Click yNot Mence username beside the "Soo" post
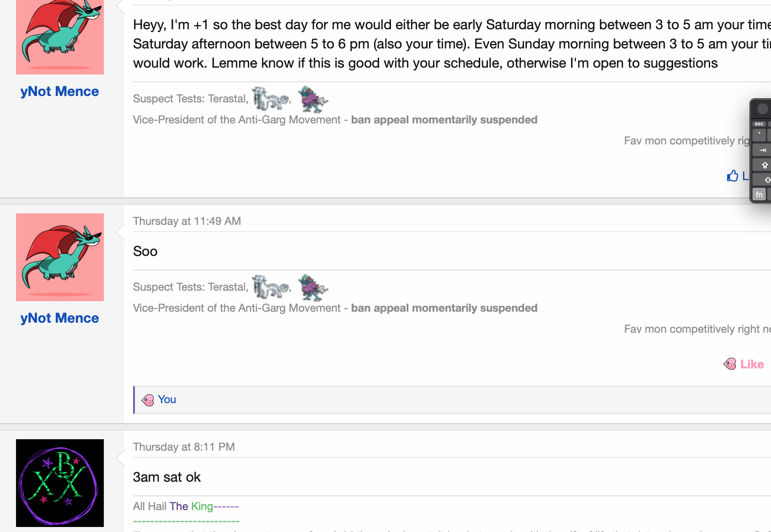Image resolution: width=771 pixels, height=532 pixels. tap(59, 318)
